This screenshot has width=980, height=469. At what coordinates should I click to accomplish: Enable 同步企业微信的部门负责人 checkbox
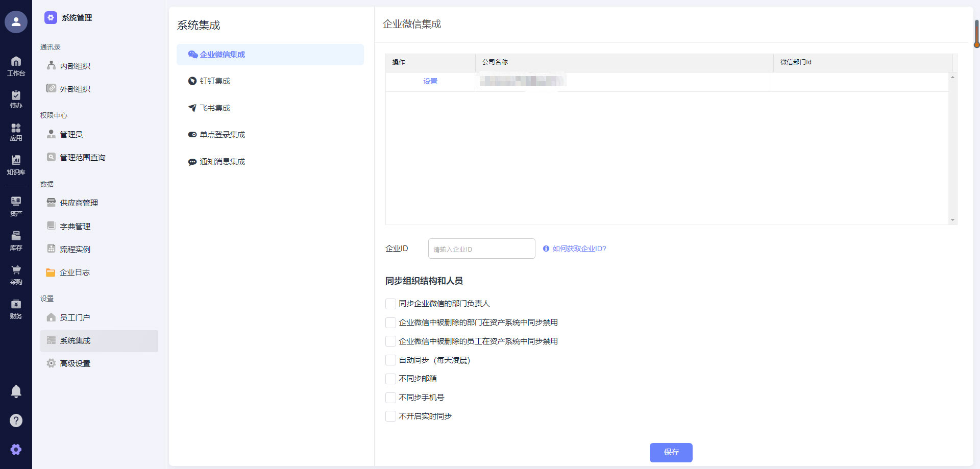(390, 304)
